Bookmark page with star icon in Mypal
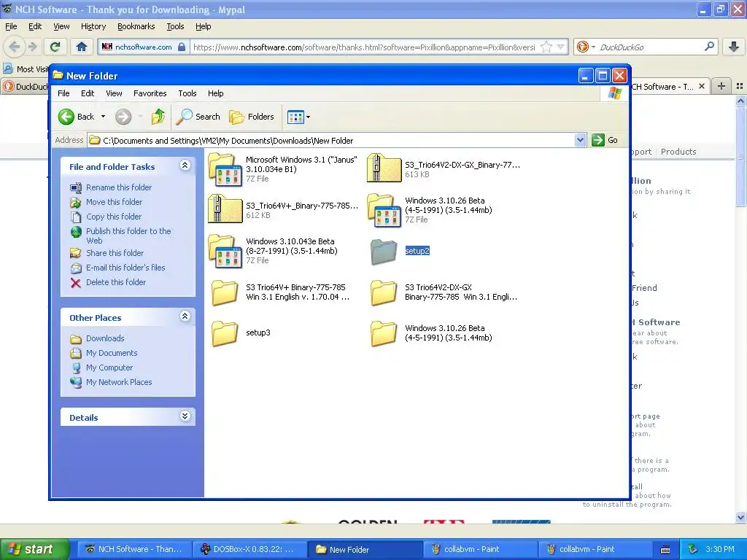This screenshot has width=747, height=560. click(x=546, y=47)
